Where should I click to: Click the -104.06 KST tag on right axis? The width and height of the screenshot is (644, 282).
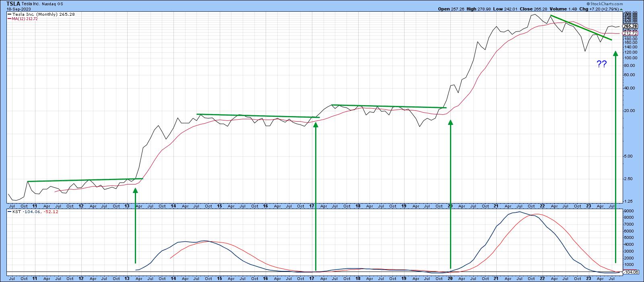tap(630, 272)
